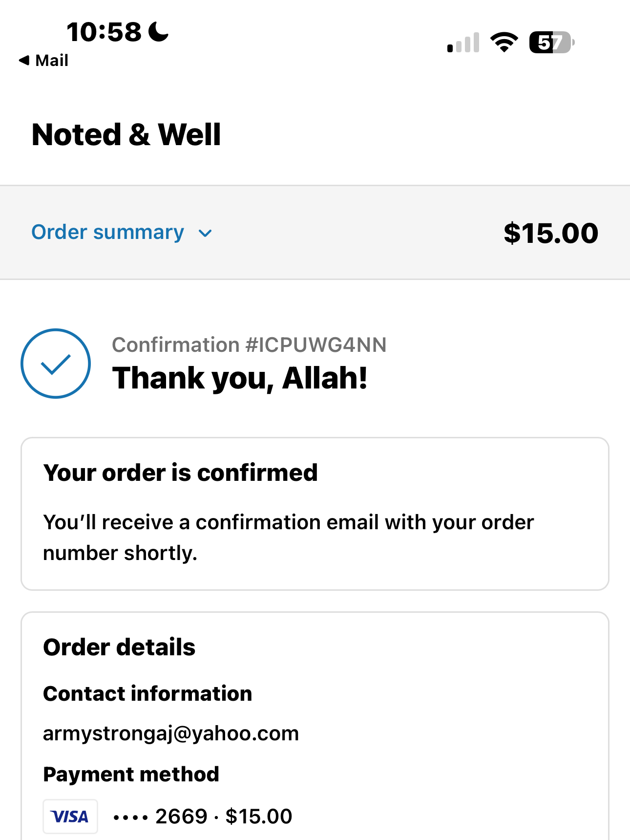630x840 pixels.
Task: Tap the Wi-Fi status icon
Action: 504,42
